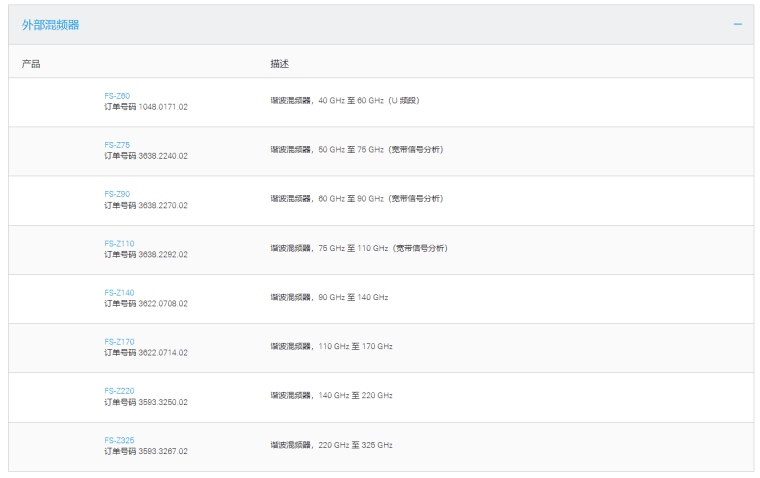Open the FS-Z325 product link

coord(119,439)
